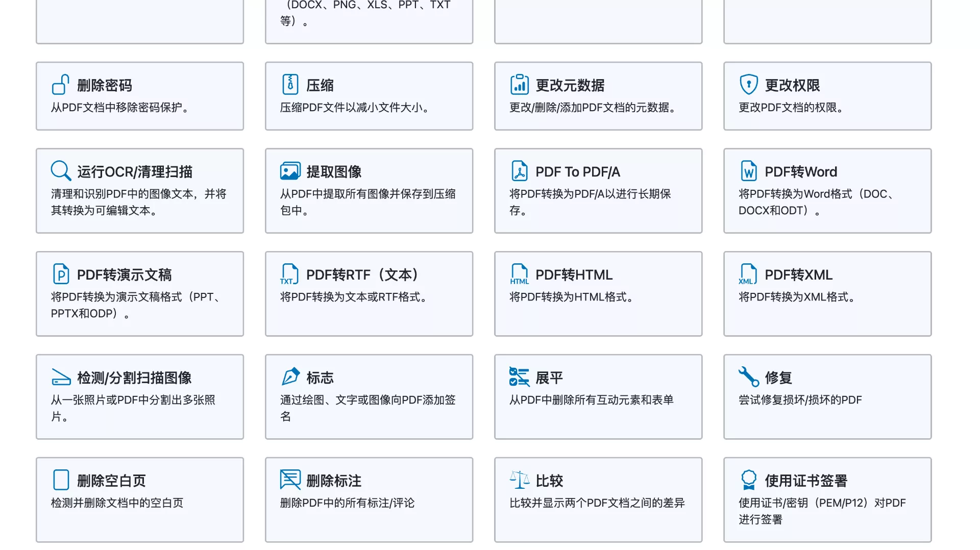
Task: Click the certificate badge icon for 使用证书签署
Action: pyautogui.click(x=748, y=480)
